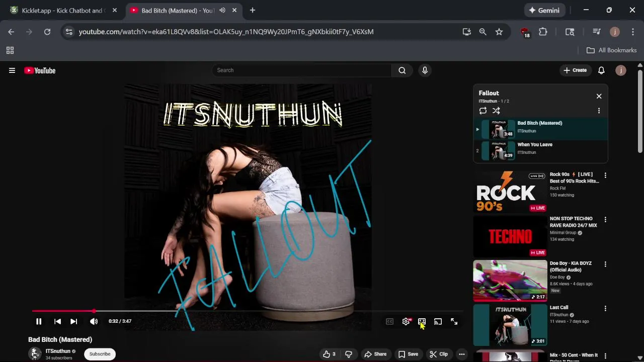
Task: Open more actions ellipsis below video
Action: (461, 354)
